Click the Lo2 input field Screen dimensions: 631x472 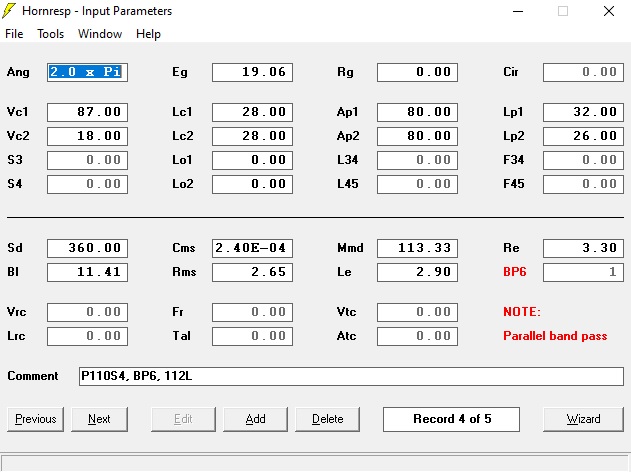[252, 184]
